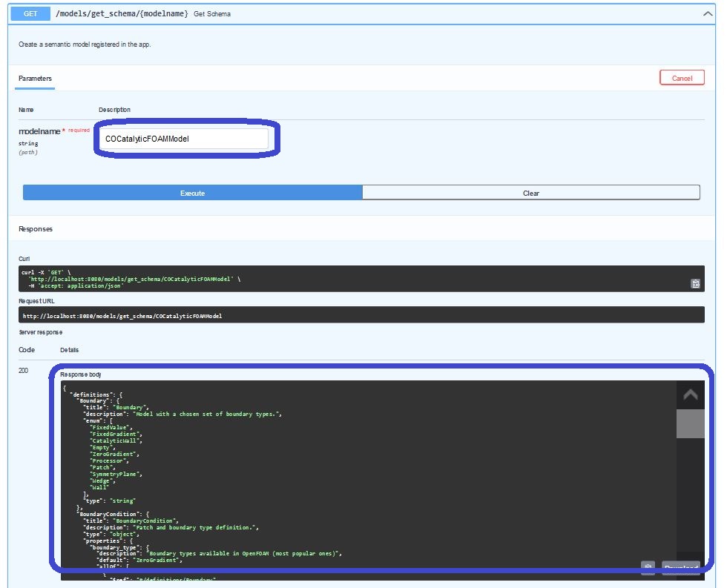Click the 'string' type label under modelname

[x=28, y=144]
